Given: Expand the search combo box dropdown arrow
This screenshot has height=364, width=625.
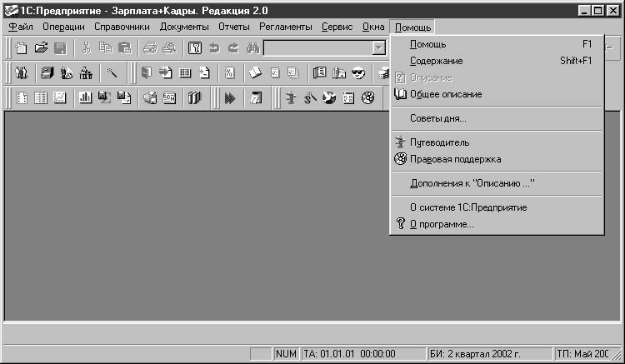Looking at the screenshot, I should [379, 48].
